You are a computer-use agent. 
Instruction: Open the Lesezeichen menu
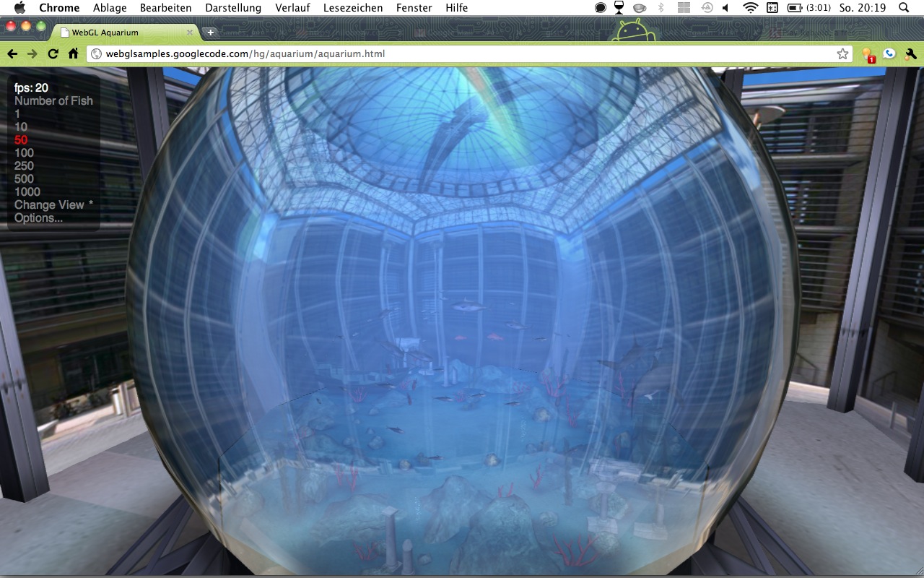click(353, 8)
